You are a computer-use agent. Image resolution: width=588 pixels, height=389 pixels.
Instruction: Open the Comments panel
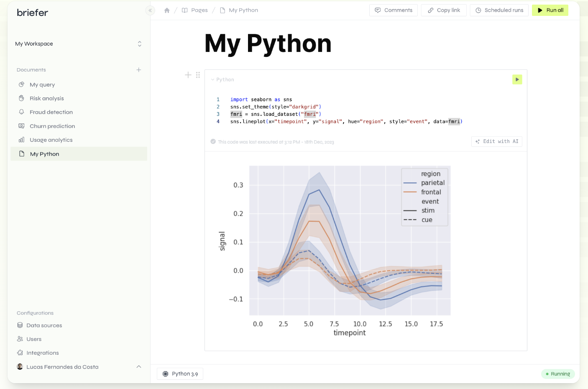[x=393, y=10]
